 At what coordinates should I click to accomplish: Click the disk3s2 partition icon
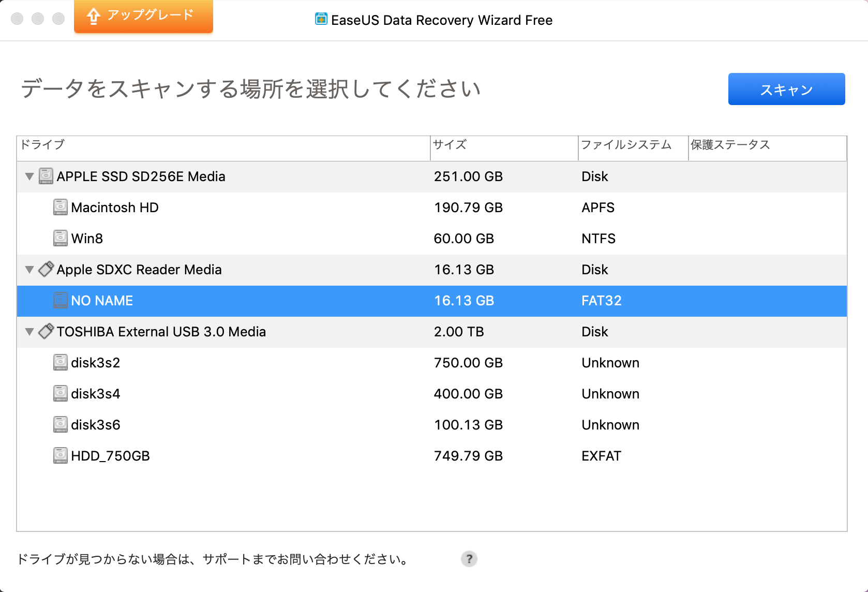click(x=61, y=362)
